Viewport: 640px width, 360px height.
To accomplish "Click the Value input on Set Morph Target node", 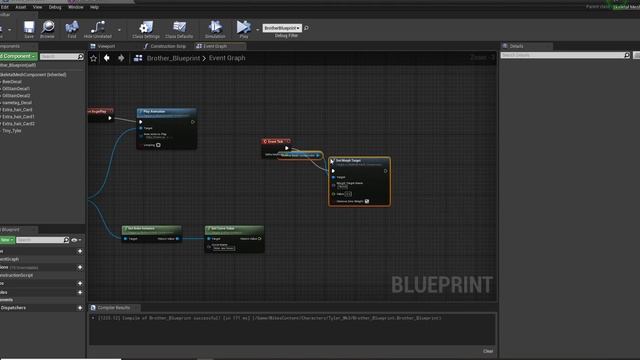I will tap(348, 194).
